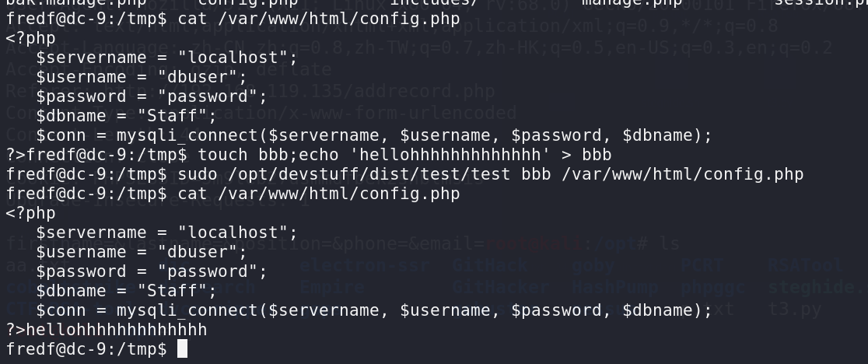
Task: Click the partially visible manage.php filename in the cut-off top line
Action: click(x=632, y=2)
